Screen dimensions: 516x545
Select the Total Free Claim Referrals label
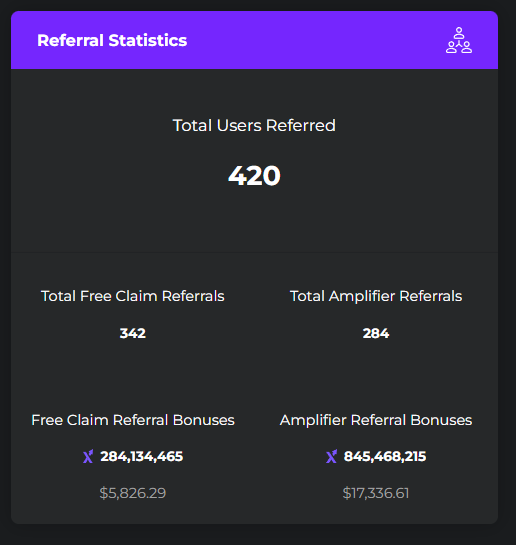pos(133,296)
